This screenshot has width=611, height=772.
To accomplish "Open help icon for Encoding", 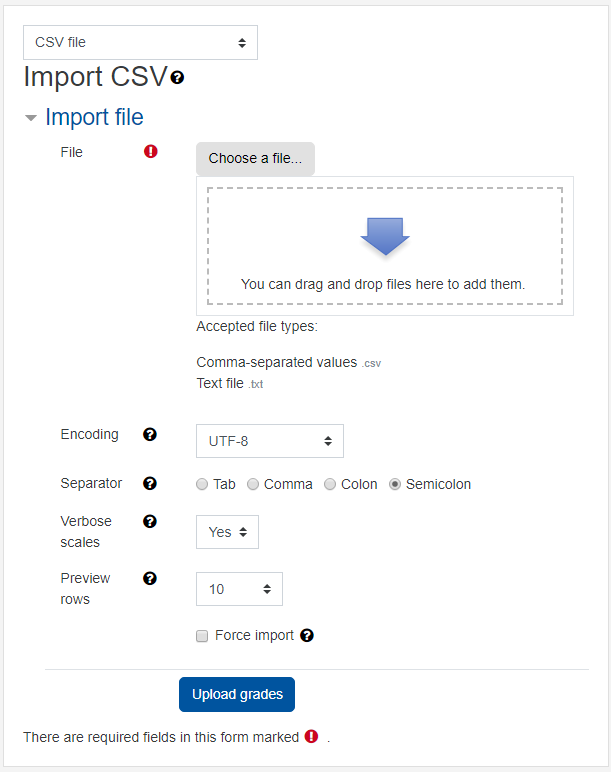I will click(150, 434).
